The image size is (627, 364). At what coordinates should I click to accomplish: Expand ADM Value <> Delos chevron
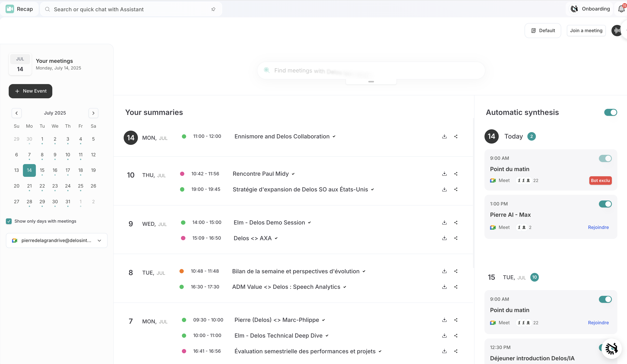click(x=345, y=287)
